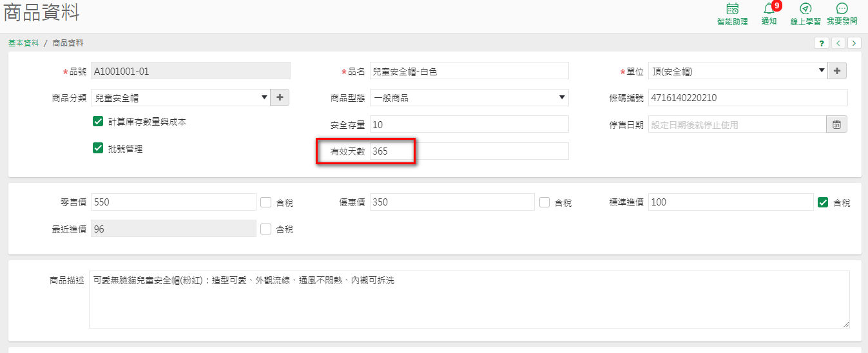Go to the previous record arrow
Viewport: 868px width, 353px height.
(x=838, y=43)
